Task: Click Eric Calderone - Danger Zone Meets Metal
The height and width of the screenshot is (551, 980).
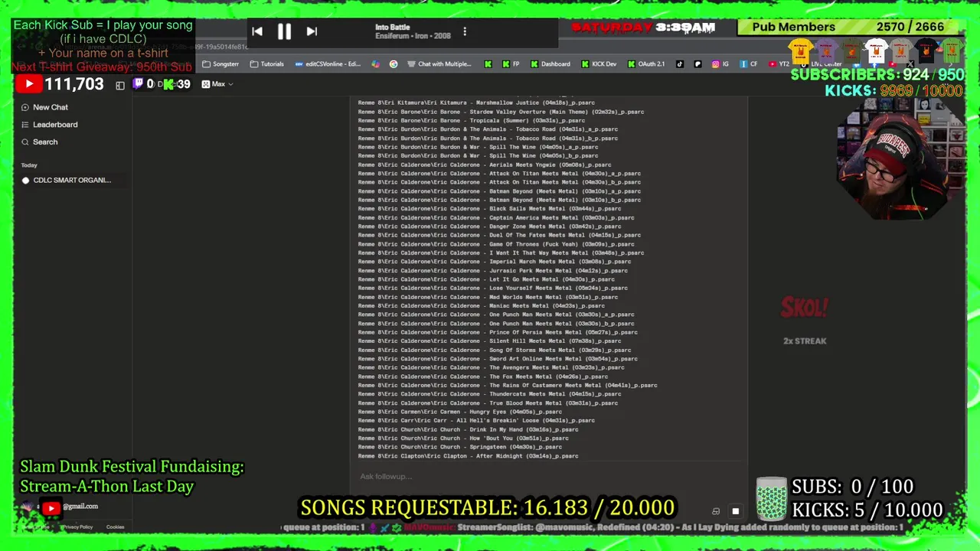Action: [489, 227]
